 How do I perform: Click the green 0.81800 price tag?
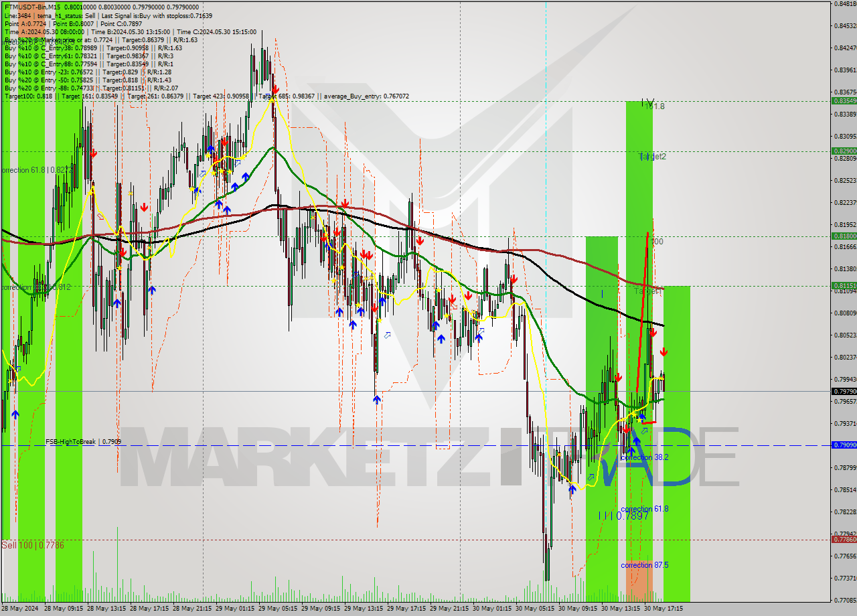[x=844, y=236]
